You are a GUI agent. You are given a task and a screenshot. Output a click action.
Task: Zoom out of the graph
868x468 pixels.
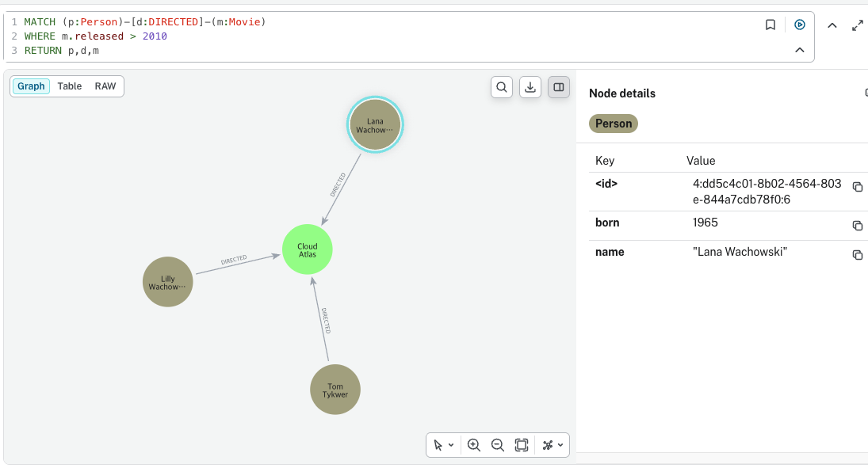coord(498,445)
